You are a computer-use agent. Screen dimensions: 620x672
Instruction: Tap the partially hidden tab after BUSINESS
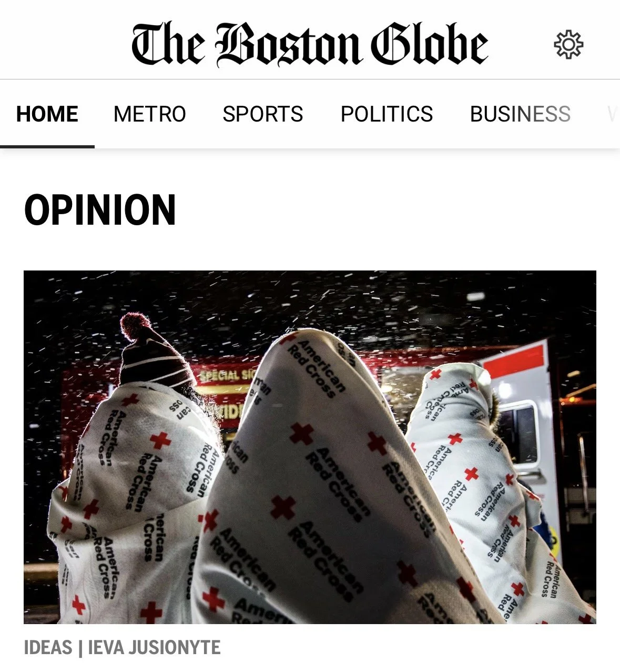pyautogui.click(x=613, y=114)
